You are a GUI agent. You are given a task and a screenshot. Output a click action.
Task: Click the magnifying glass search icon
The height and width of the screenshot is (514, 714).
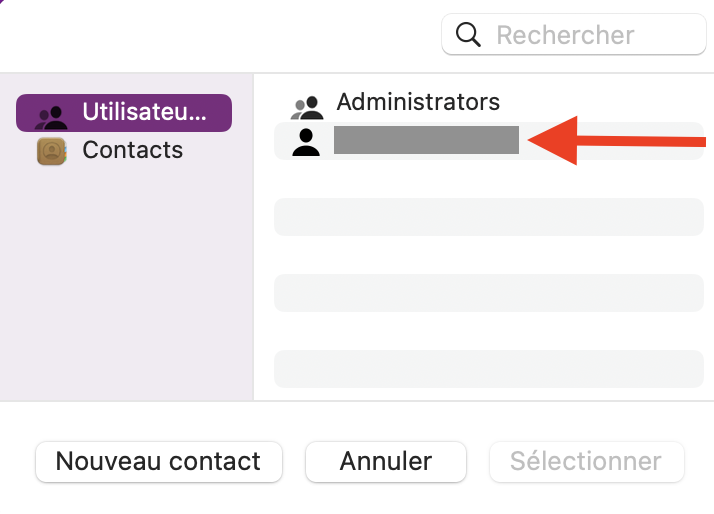click(468, 35)
